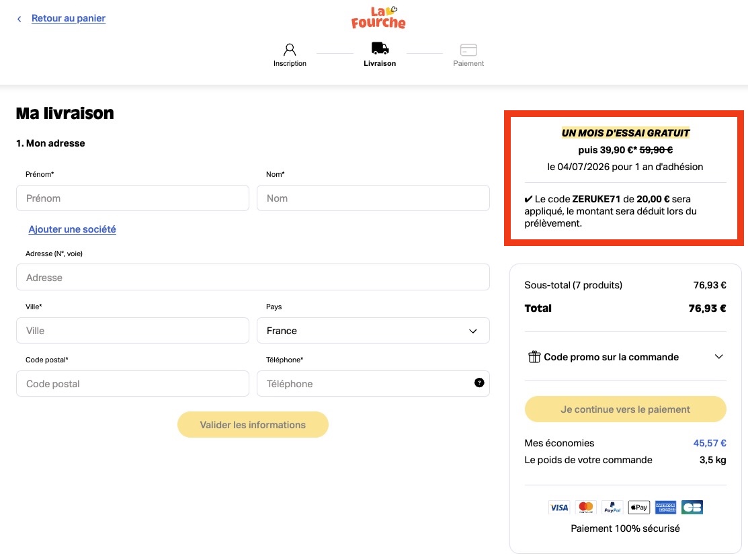Click the 3,5 kg order weight value
Viewport: 748px width, 560px height.
tap(712, 461)
